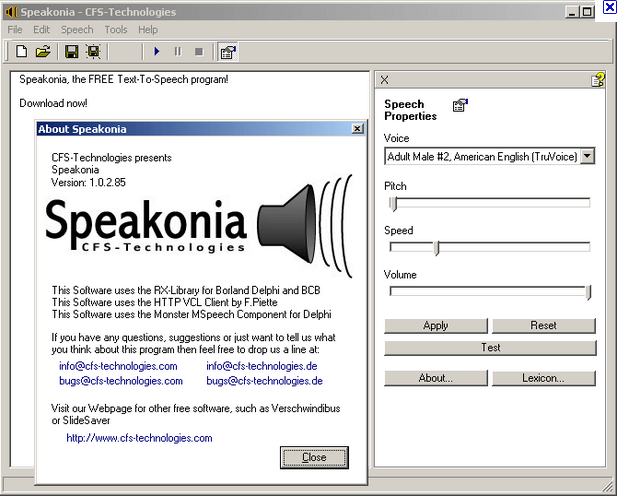Screen dimensions: 640x496
Task: Email bugs@cfs-technologies.de link
Action: 264,381
